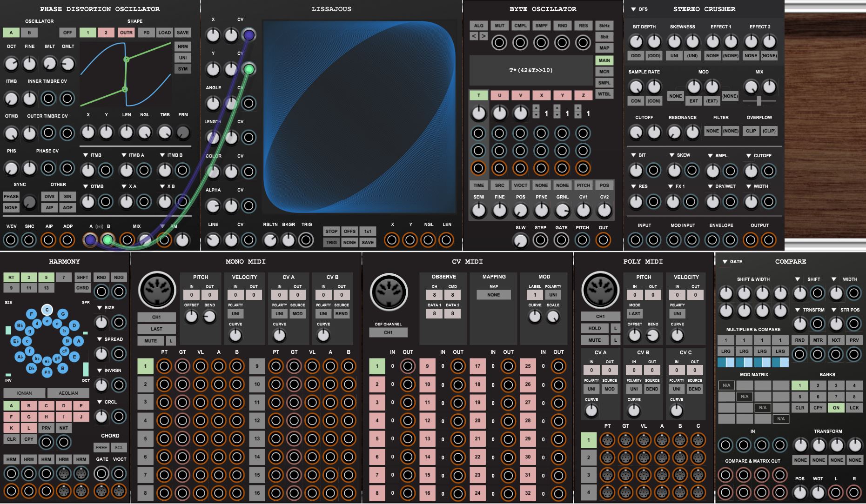Click the Harmony OCT vertical slider
Viewport: 866px width, 504px height.
click(x=86, y=370)
